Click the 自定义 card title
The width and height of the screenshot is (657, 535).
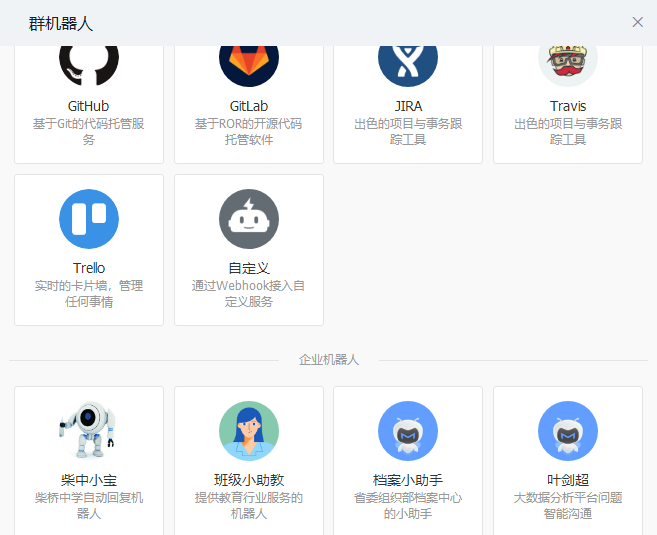pyautogui.click(x=249, y=268)
